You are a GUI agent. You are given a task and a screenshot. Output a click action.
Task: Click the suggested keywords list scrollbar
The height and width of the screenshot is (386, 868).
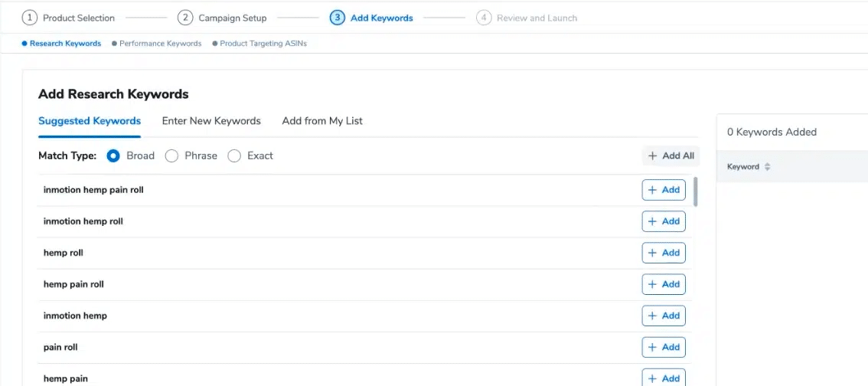[x=695, y=192]
